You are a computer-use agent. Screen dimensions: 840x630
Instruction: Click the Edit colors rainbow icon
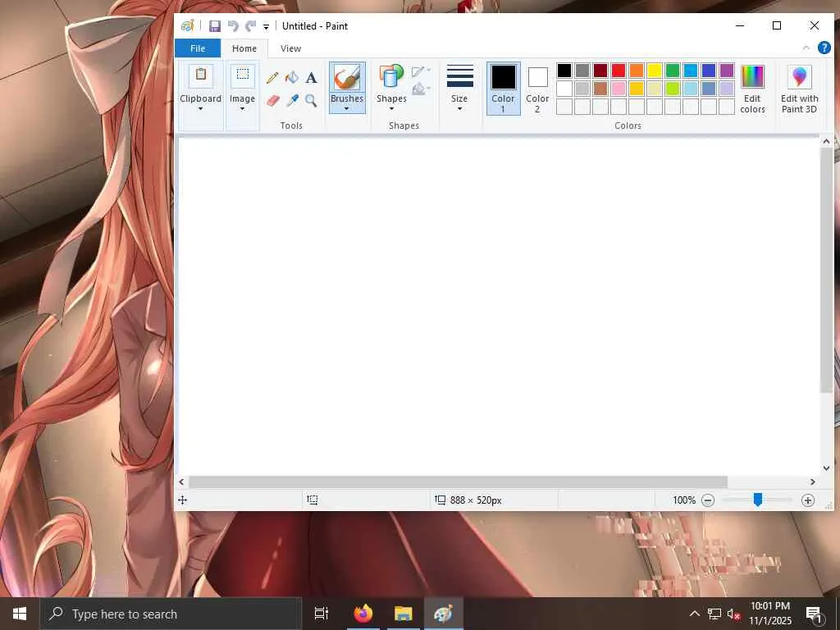click(752, 77)
